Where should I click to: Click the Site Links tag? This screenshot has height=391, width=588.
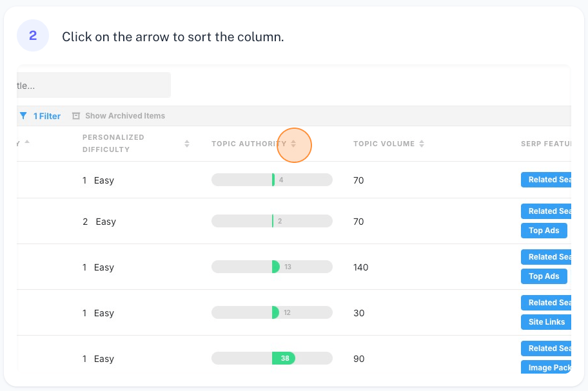point(546,322)
